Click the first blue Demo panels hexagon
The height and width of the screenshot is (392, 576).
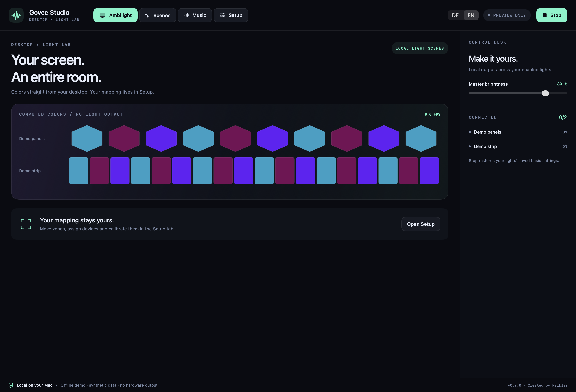pos(87,139)
